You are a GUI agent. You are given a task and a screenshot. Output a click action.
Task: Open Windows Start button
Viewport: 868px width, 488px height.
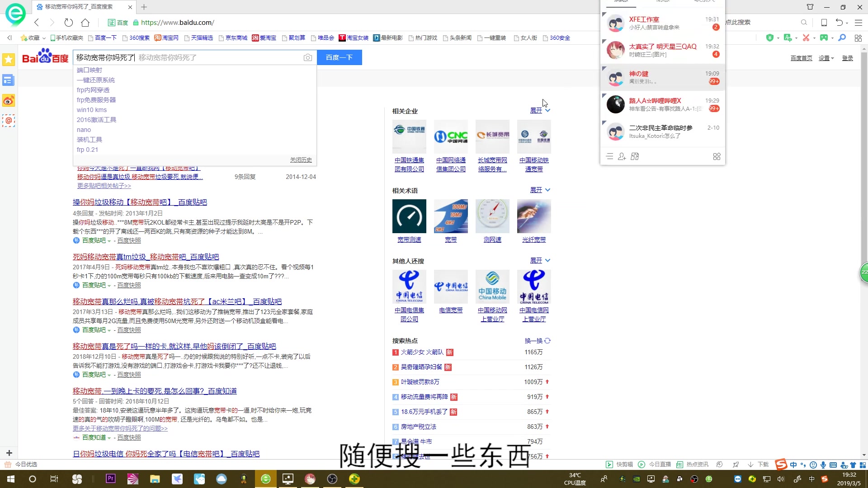pyautogui.click(x=11, y=479)
